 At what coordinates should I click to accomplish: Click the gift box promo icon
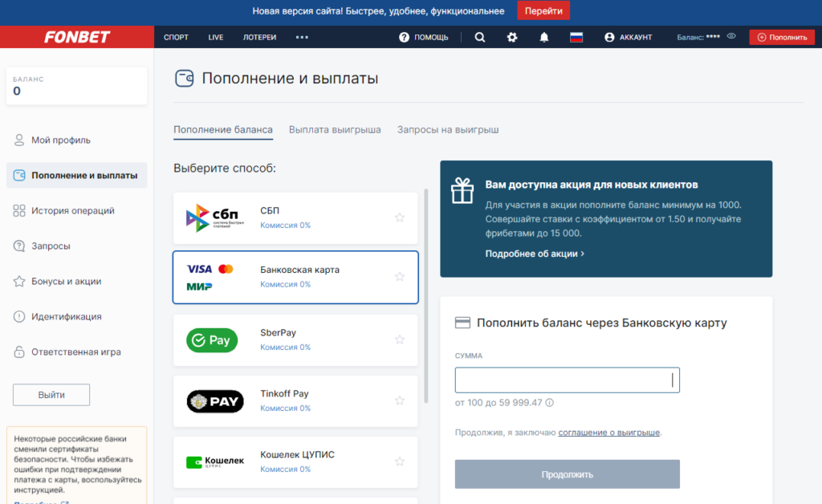click(462, 190)
